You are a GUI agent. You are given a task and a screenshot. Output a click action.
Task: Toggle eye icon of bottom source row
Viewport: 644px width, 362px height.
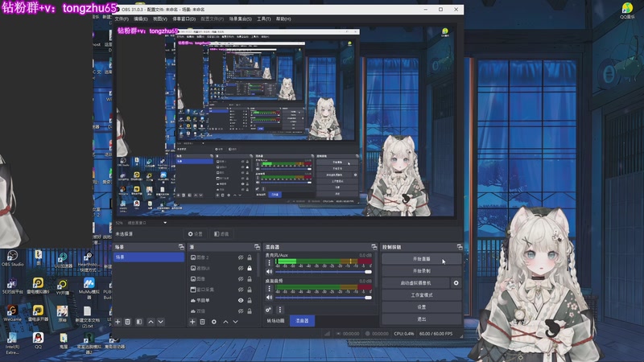241,311
